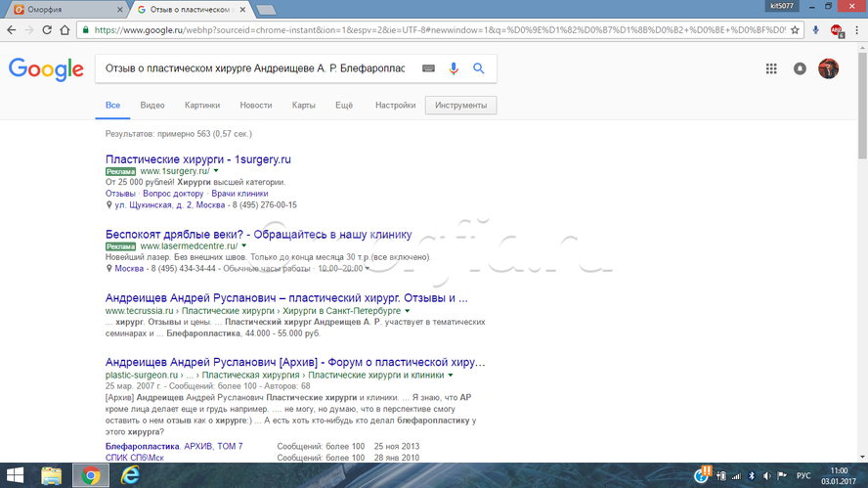Open the Москва location link in lasermedcentre ad
868x488 pixels.
pos(129,269)
